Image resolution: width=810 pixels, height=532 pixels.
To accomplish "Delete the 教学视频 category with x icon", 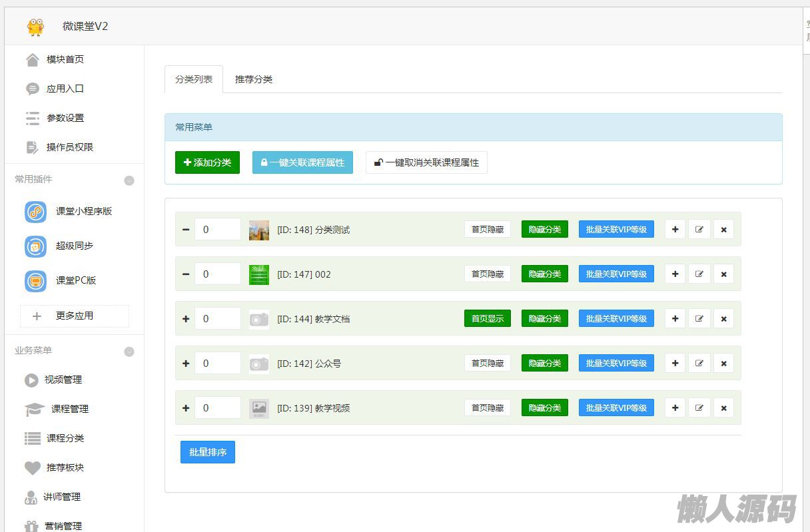I will [x=723, y=408].
